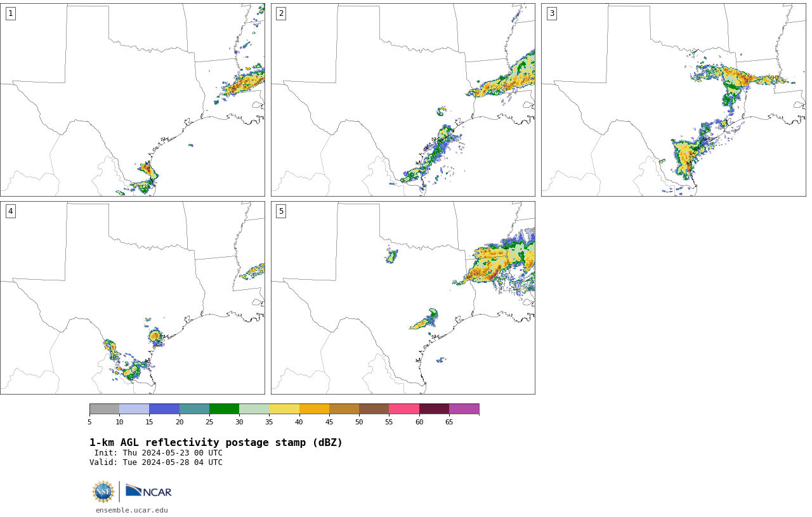Click the panel number 4 label
812x517 pixels.
pyautogui.click(x=10, y=211)
